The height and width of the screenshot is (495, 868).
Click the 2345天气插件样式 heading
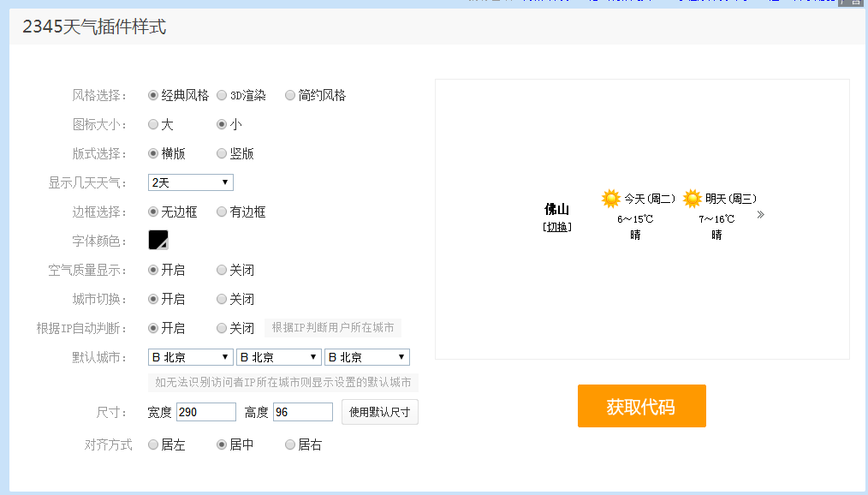pyautogui.click(x=94, y=27)
